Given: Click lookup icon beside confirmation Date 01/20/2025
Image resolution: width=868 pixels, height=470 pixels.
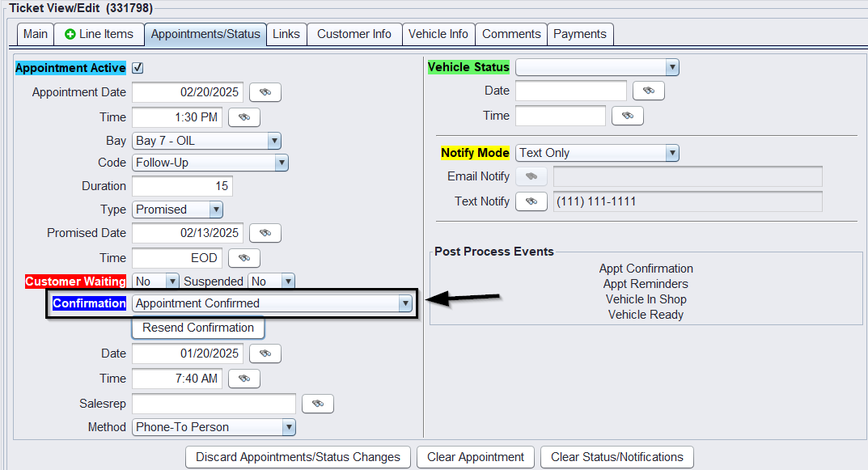Looking at the screenshot, I should 265,354.
